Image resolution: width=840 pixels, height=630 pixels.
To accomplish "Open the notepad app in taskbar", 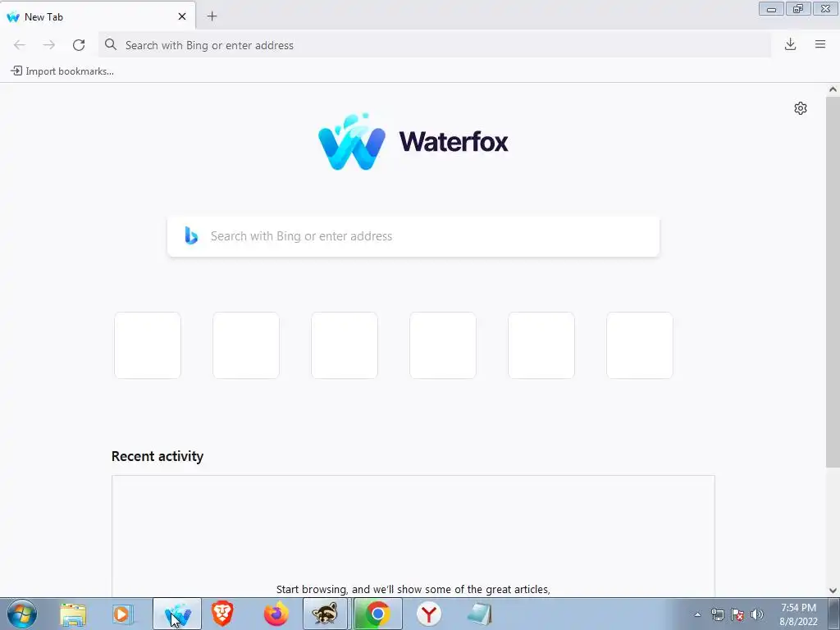I will click(x=479, y=614).
